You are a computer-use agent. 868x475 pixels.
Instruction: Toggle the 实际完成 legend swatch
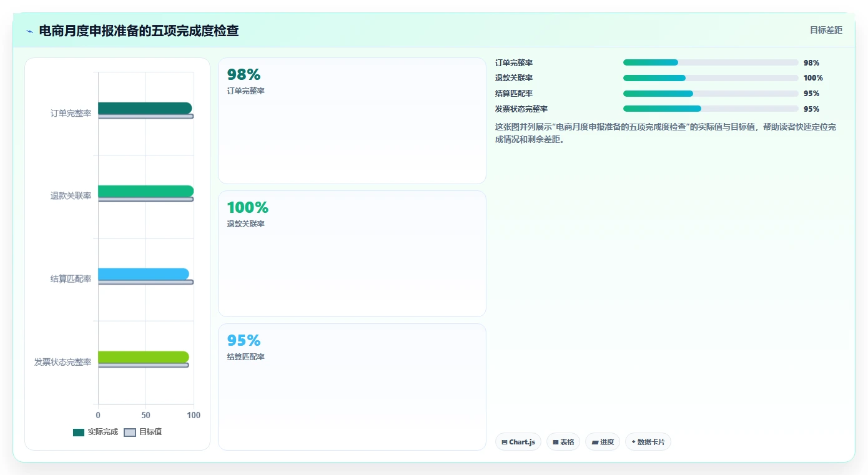[79, 433]
